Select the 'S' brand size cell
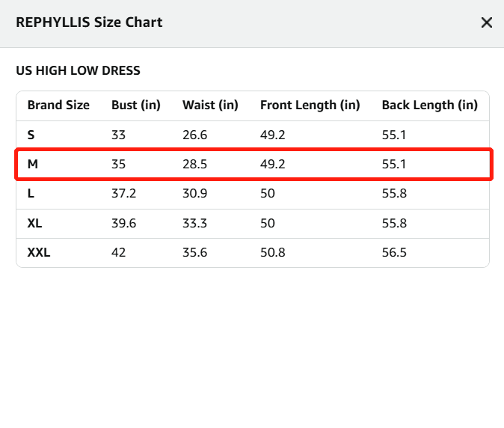 click(x=31, y=135)
